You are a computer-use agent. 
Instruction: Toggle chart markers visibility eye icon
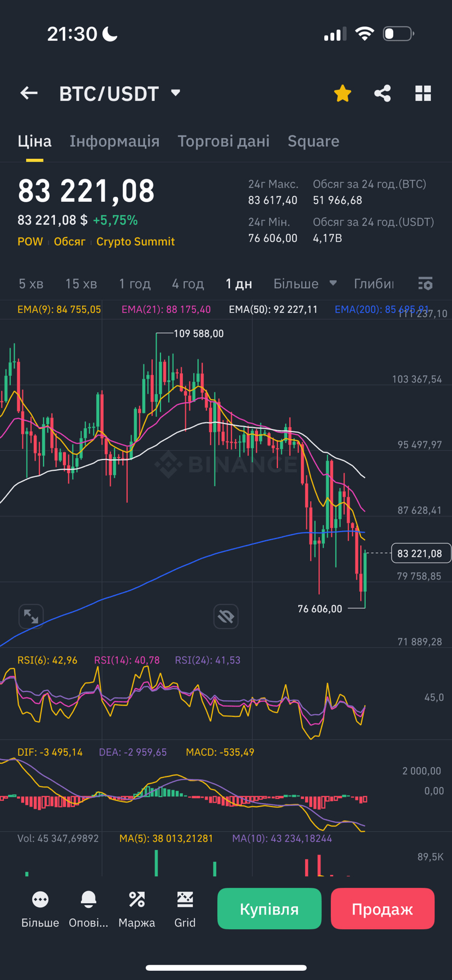point(226,617)
